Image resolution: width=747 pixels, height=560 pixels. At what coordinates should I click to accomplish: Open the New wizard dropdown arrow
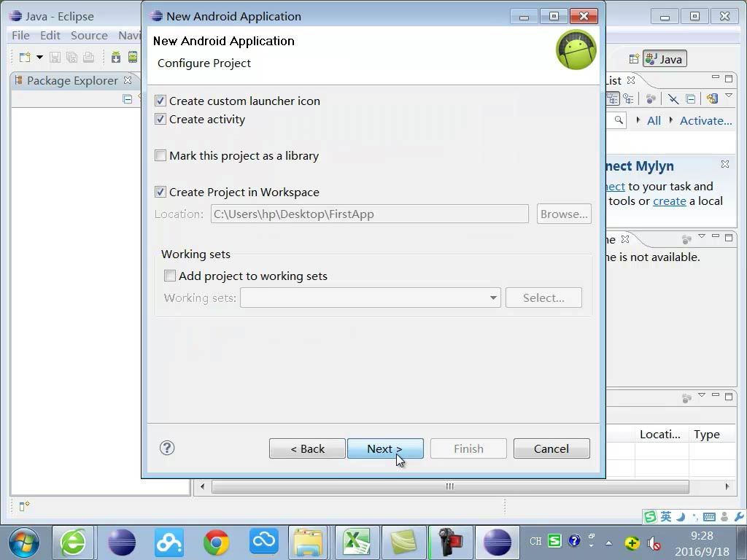(x=40, y=58)
